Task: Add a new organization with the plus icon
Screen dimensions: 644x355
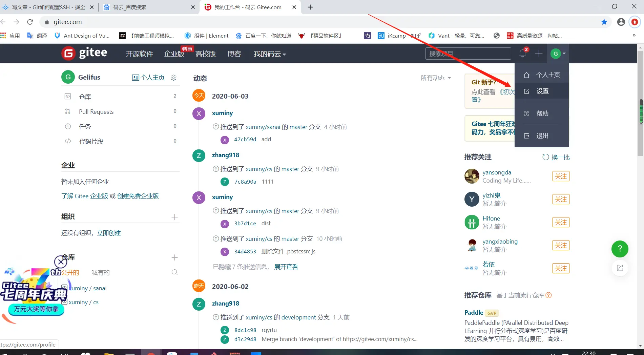Action: coord(174,217)
